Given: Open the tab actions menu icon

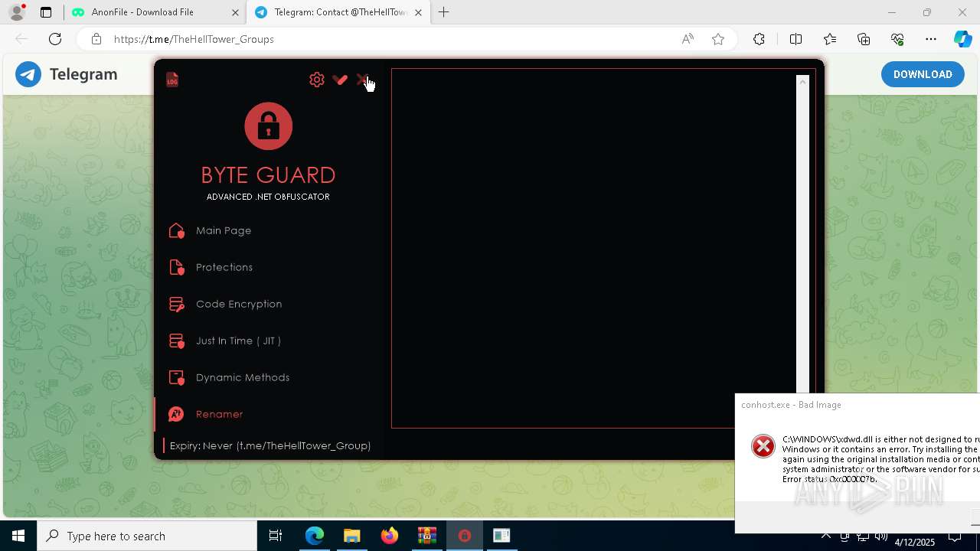Looking at the screenshot, I should tap(46, 12).
